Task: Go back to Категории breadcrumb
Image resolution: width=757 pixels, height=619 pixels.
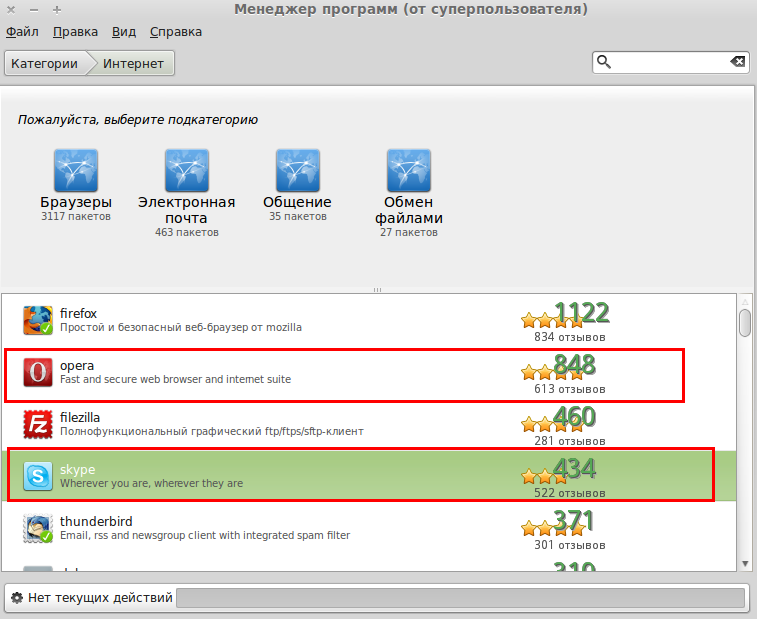Action: (45, 63)
